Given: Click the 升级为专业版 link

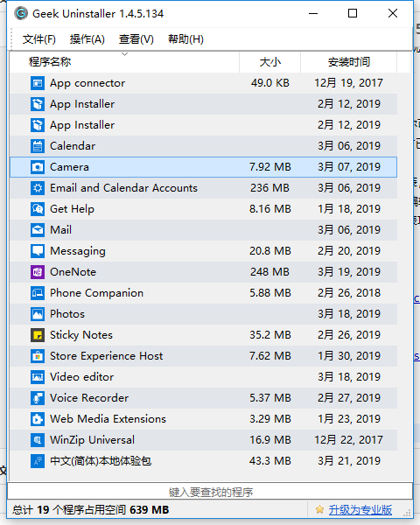Looking at the screenshot, I should 360,509.
